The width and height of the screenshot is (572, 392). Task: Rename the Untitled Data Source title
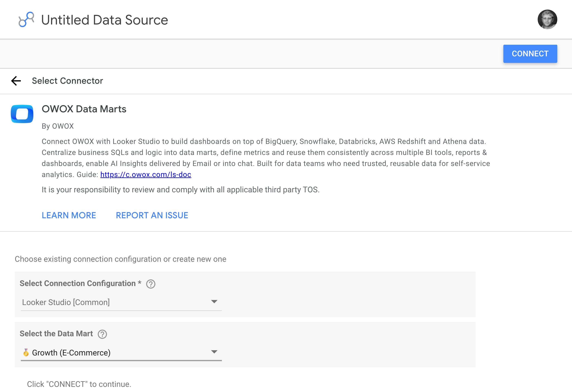pyautogui.click(x=105, y=20)
